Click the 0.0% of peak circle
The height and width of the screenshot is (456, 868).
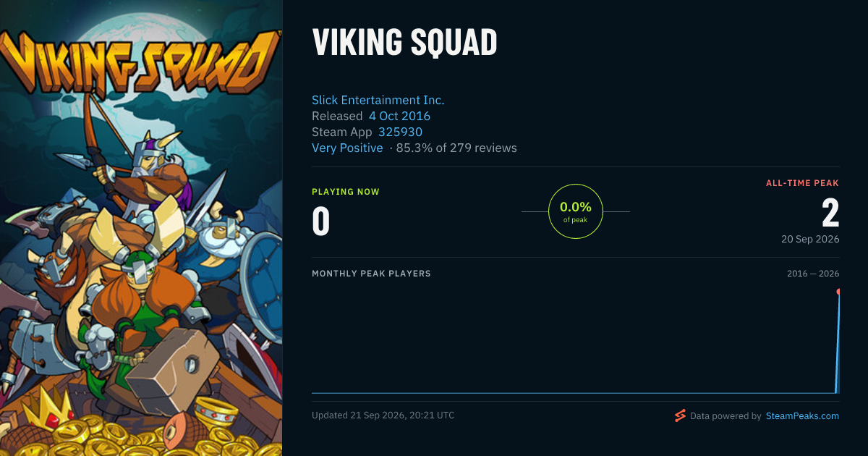point(576,211)
